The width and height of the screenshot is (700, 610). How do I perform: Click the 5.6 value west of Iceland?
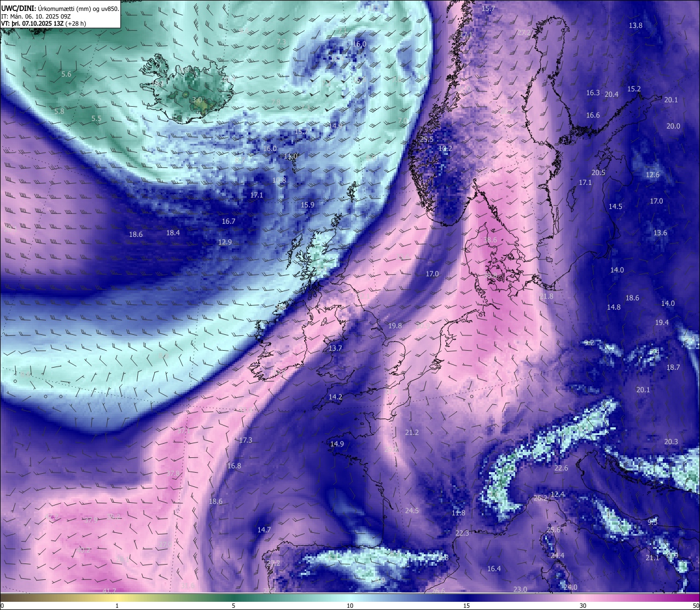click(66, 74)
